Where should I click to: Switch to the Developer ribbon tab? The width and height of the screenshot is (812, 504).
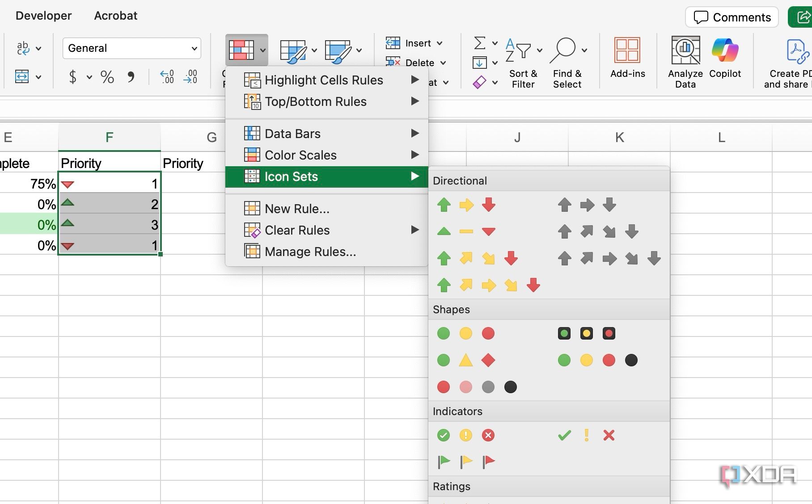43,16
